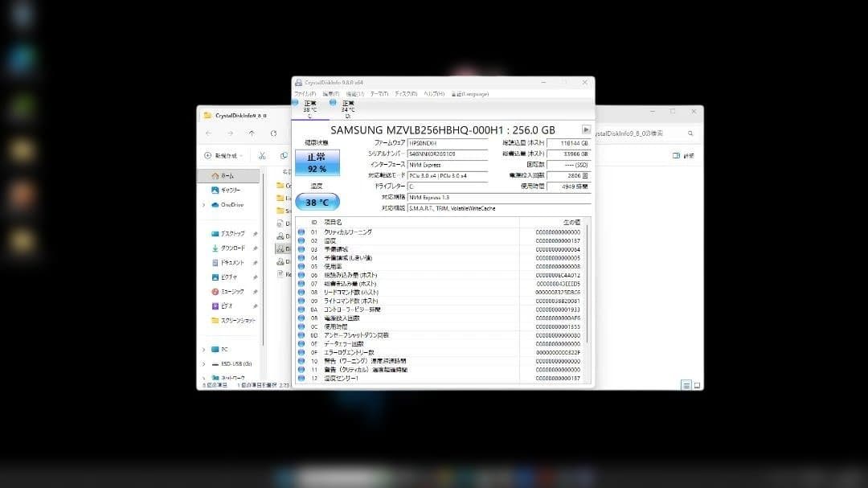Open the 言語(Language) menu
This screenshot has width=868, height=488.
[x=470, y=94]
